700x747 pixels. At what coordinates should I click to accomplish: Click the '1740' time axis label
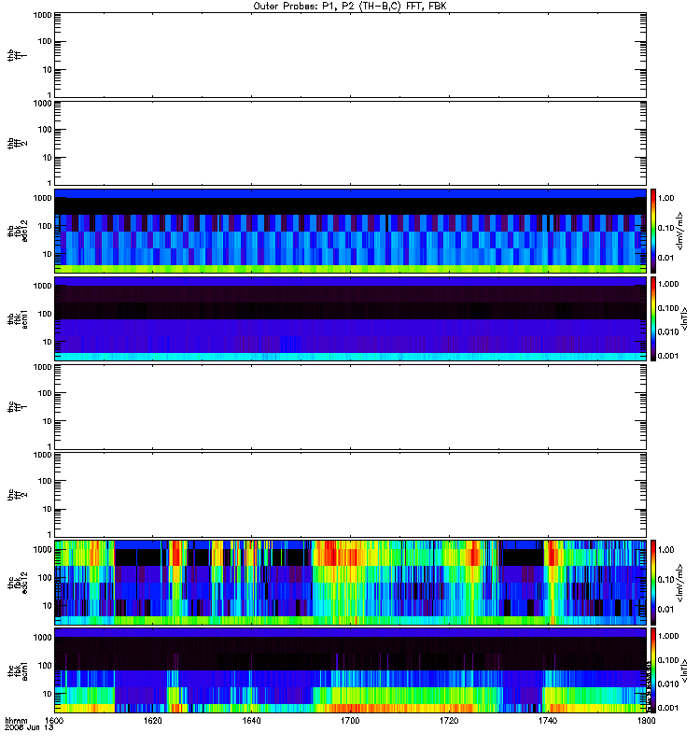548,721
